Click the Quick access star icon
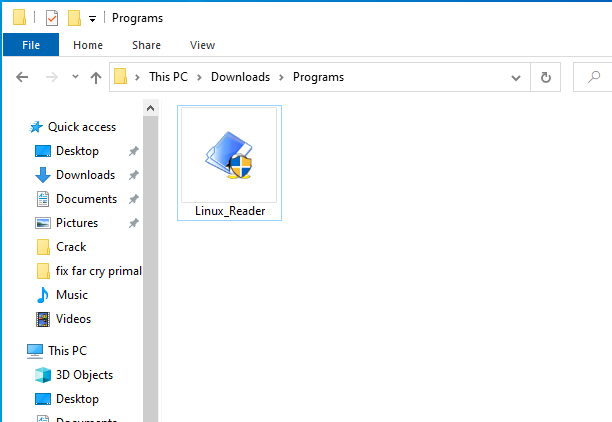Viewport: 612px width, 422px height. [x=36, y=127]
